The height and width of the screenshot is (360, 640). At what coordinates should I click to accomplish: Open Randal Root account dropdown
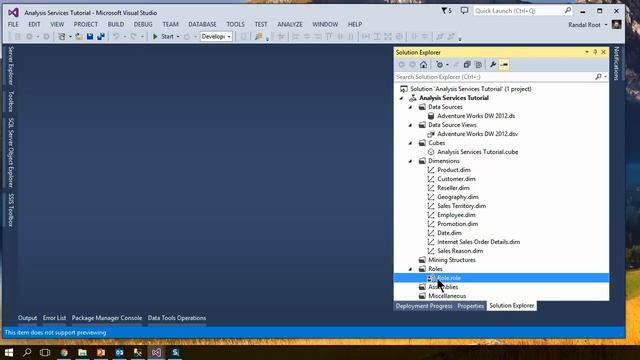[606, 25]
